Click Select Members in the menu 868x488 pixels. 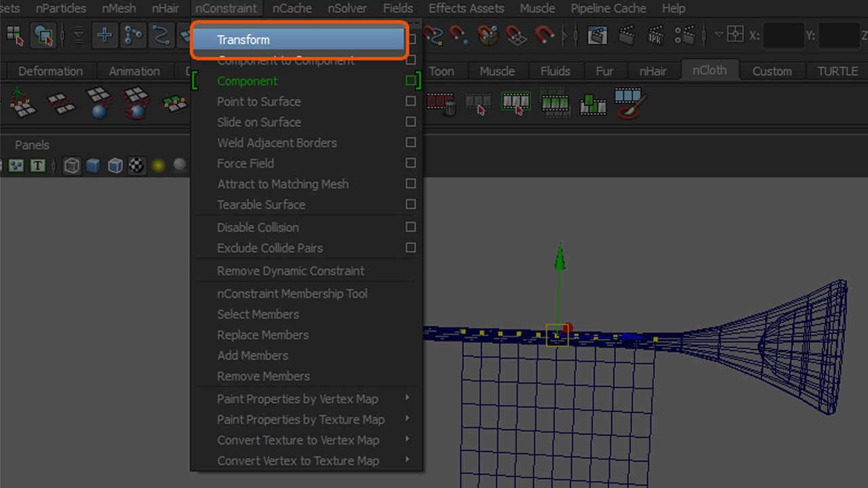pos(258,314)
